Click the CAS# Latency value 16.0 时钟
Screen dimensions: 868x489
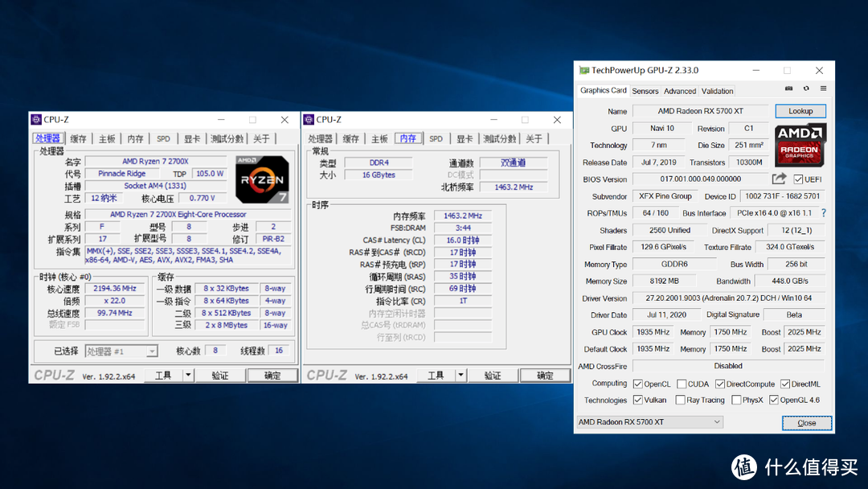463,240
